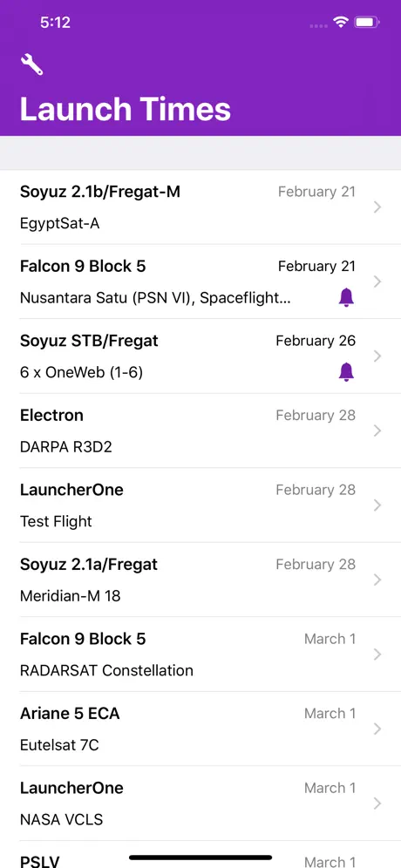This screenshot has height=868, width=401.
Task: Expand DARPA R3D2 row chevron
Action: (377, 431)
